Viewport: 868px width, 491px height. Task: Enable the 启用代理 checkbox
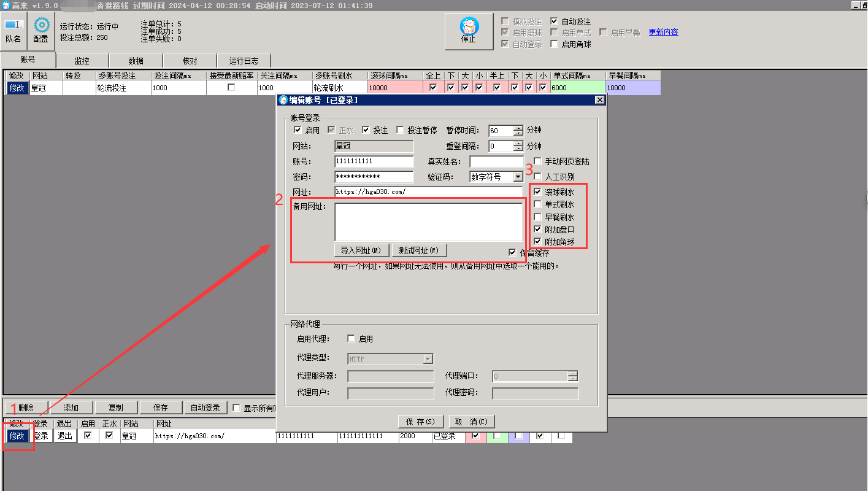[351, 339]
